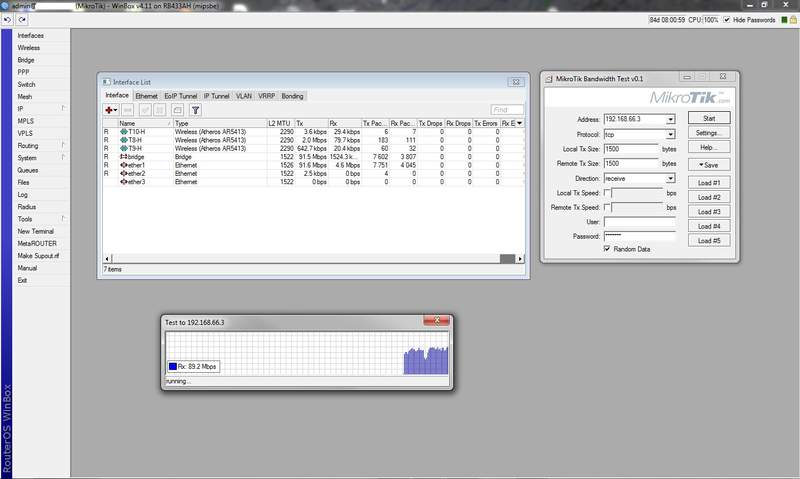Viewport: 800px width, 479px height.
Task: Click the Load #3 button
Action: tap(709, 212)
